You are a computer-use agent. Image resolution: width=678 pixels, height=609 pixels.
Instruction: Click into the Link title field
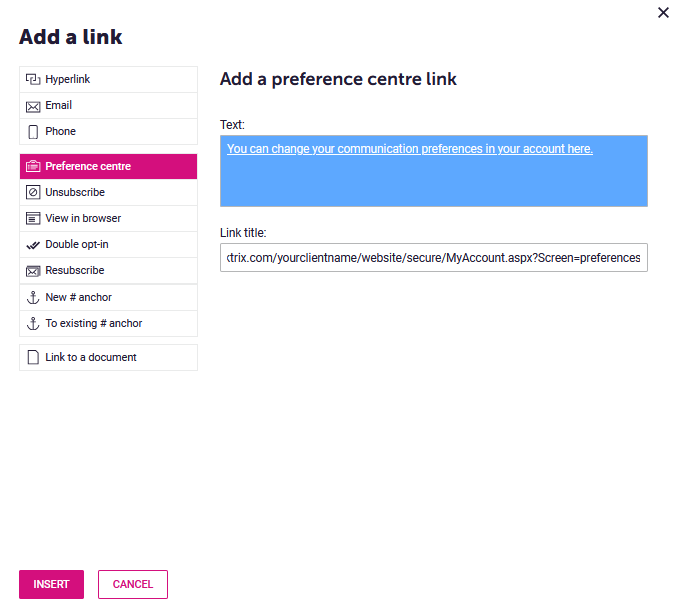click(x=434, y=258)
